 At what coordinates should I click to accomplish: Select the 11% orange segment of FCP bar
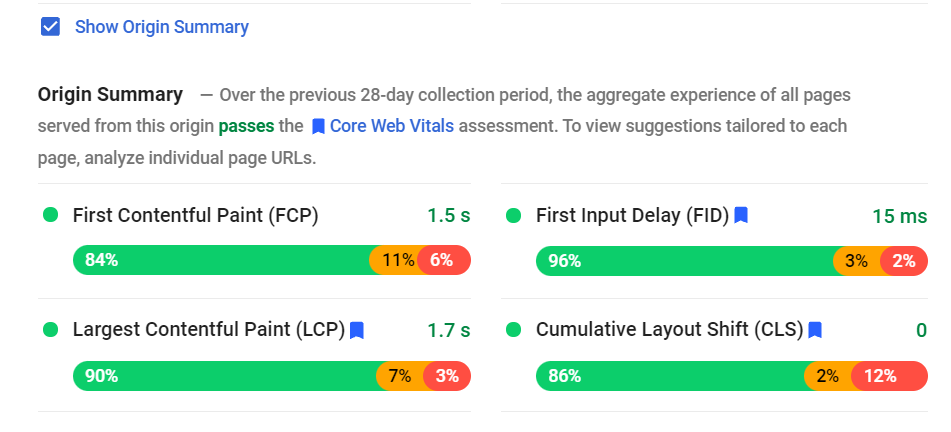(394, 260)
